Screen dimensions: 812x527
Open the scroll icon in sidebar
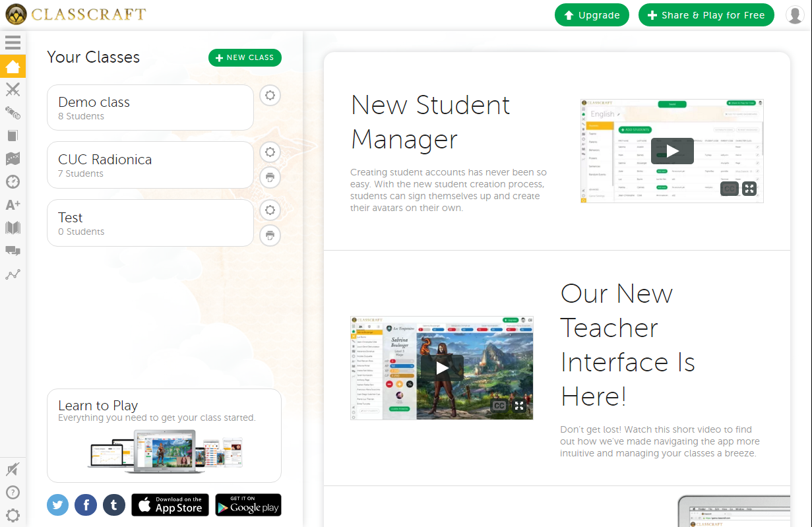[13, 113]
